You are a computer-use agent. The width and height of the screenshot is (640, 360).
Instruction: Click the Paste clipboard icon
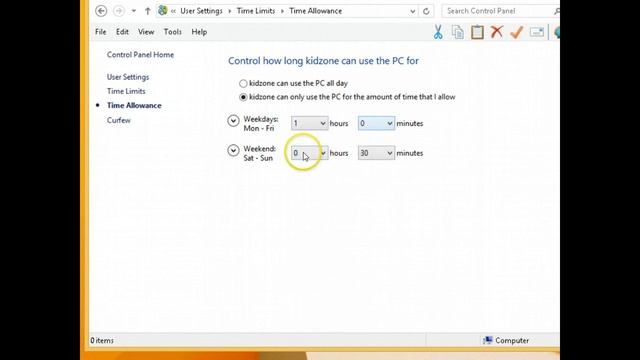click(x=477, y=32)
